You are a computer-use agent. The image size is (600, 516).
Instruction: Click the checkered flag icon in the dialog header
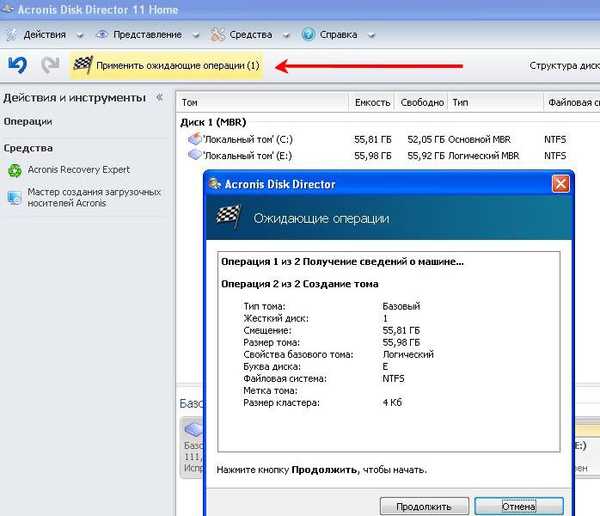tap(228, 216)
